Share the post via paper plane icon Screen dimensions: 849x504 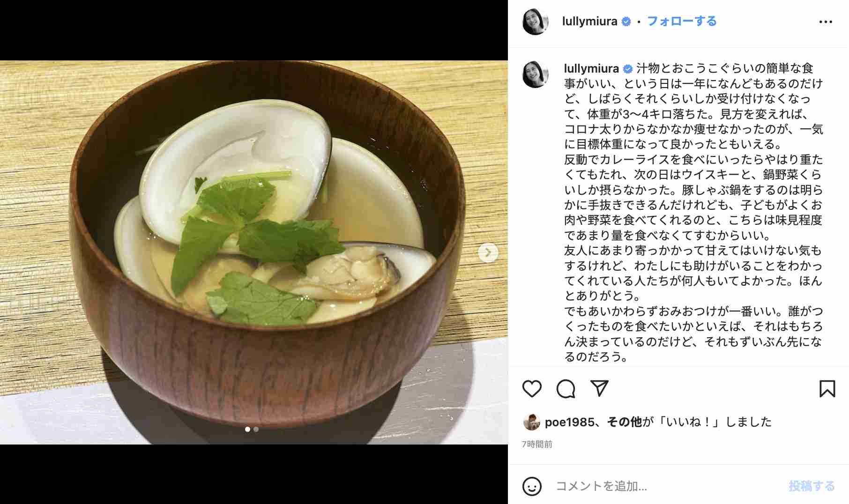point(599,388)
